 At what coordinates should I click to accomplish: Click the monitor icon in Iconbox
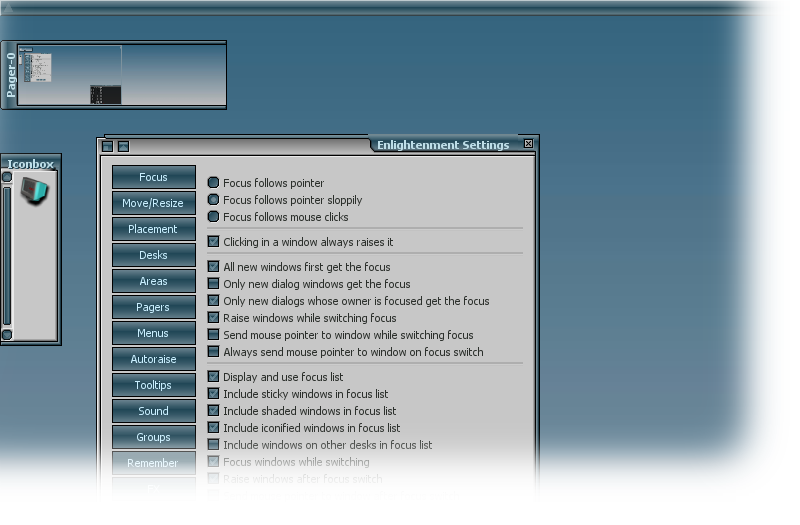point(35,191)
